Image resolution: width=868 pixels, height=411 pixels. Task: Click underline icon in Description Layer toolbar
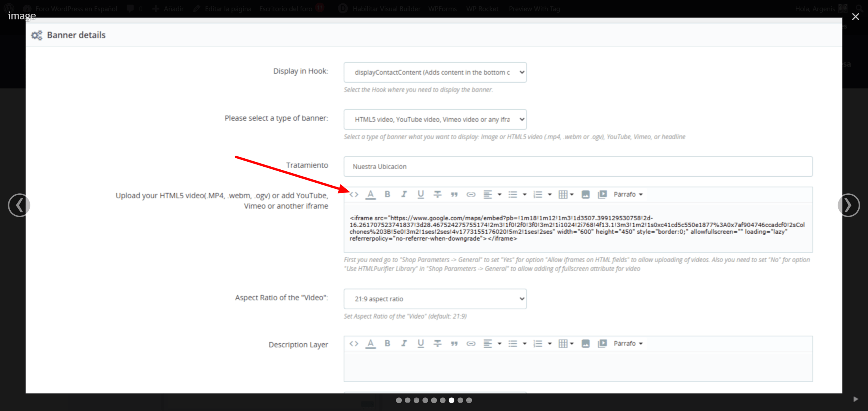click(x=420, y=344)
